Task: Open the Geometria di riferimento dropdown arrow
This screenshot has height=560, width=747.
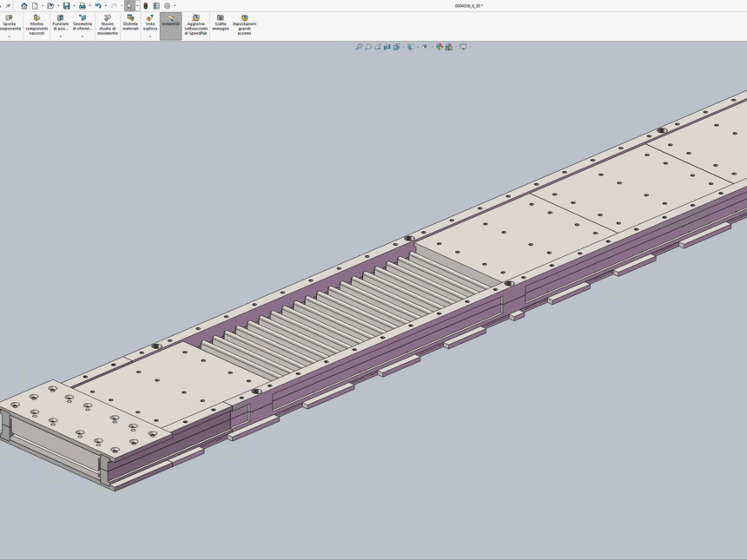Action: tap(83, 36)
